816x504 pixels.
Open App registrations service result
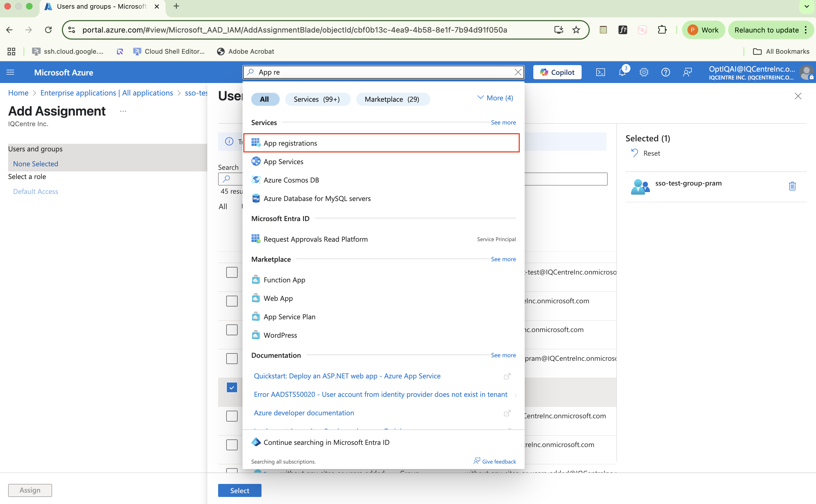coord(381,143)
